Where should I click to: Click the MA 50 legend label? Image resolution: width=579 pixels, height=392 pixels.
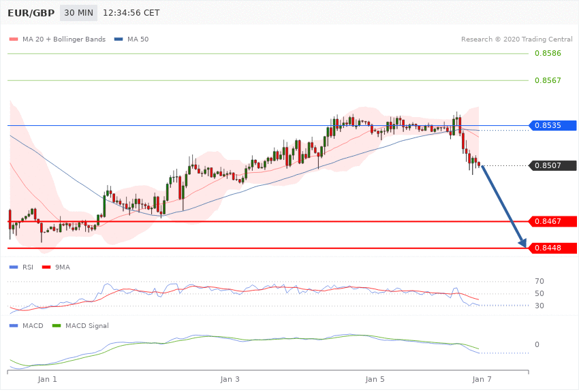click(x=138, y=39)
